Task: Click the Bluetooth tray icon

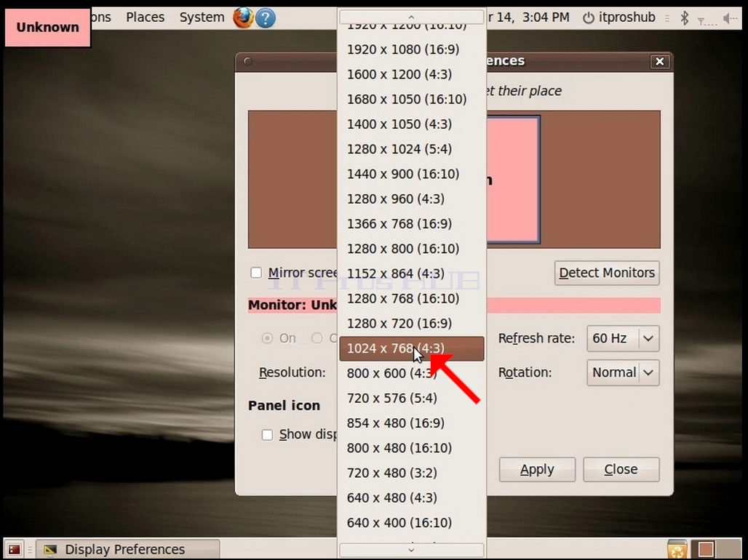Action: point(685,18)
